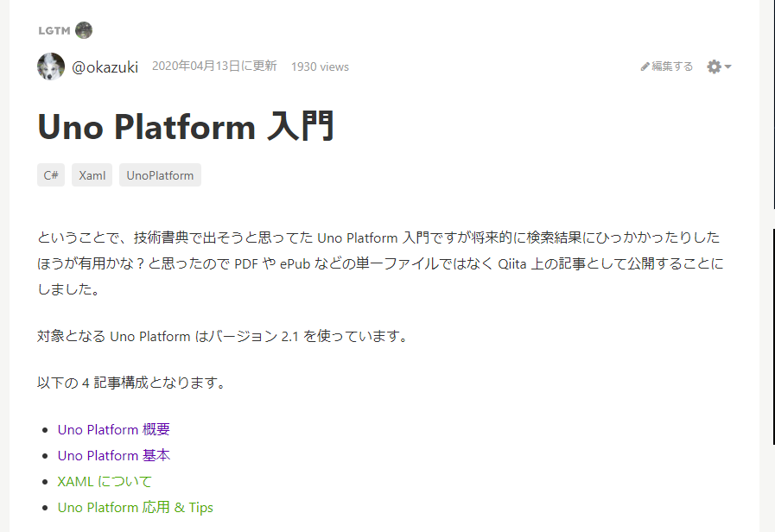Open the @okazuki profile link
The height and width of the screenshot is (532, 775).
click(x=105, y=66)
